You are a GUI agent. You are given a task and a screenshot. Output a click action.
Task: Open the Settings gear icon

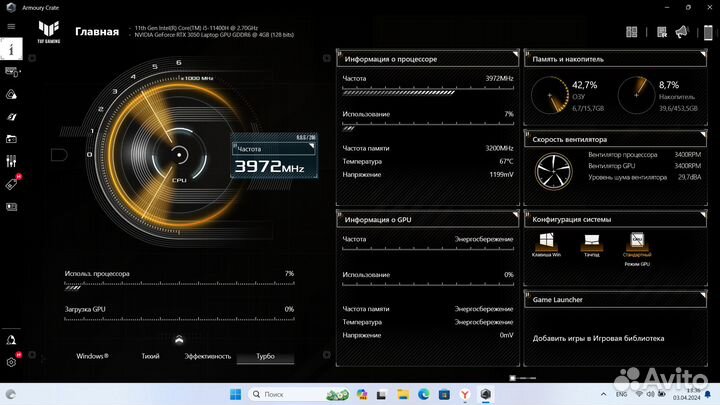tap(11, 362)
